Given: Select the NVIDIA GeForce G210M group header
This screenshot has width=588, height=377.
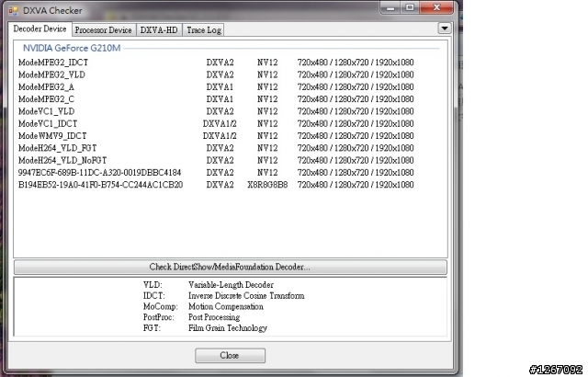Looking at the screenshot, I should [x=72, y=48].
